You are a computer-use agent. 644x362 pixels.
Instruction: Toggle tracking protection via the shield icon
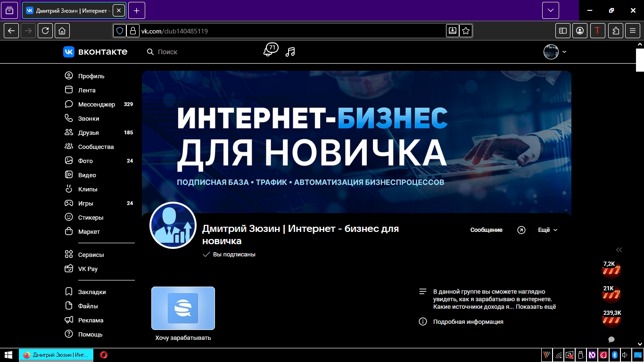point(119,30)
